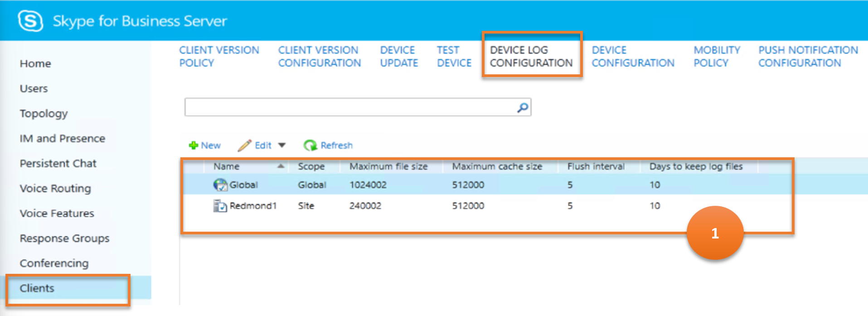This screenshot has height=316, width=868.
Task: Select IM and Presence section
Action: tap(62, 138)
